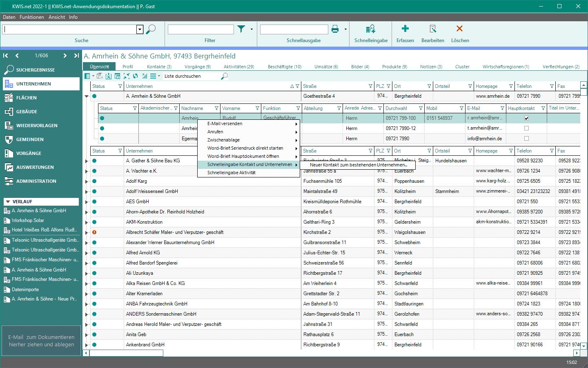Choose E-Mail versenden in context menu

click(x=249, y=123)
